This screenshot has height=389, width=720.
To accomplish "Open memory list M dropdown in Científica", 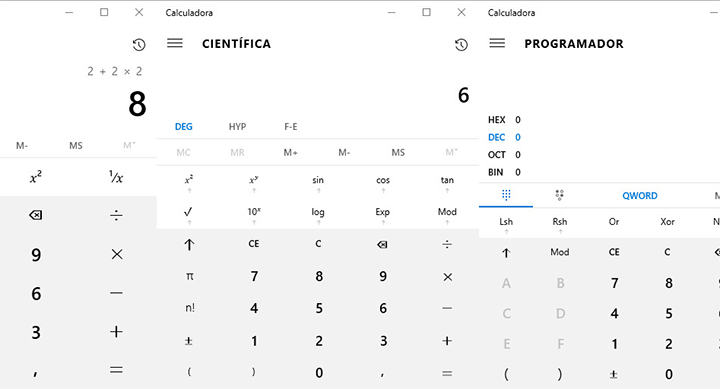I will [451, 152].
